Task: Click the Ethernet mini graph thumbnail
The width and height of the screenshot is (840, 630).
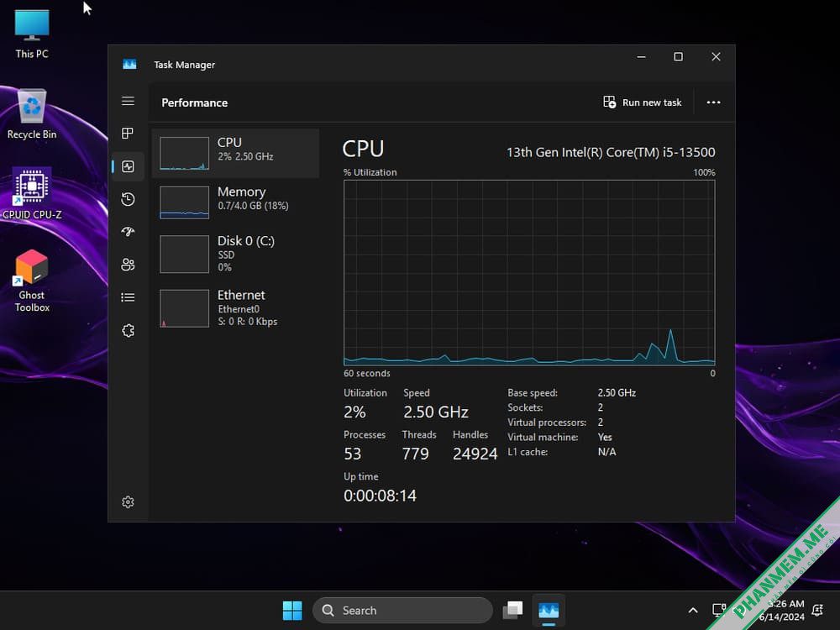Action: 184,308
